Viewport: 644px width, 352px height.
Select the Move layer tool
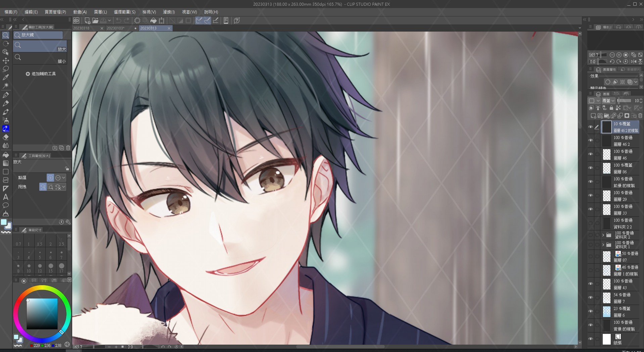pyautogui.click(x=6, y=60)
